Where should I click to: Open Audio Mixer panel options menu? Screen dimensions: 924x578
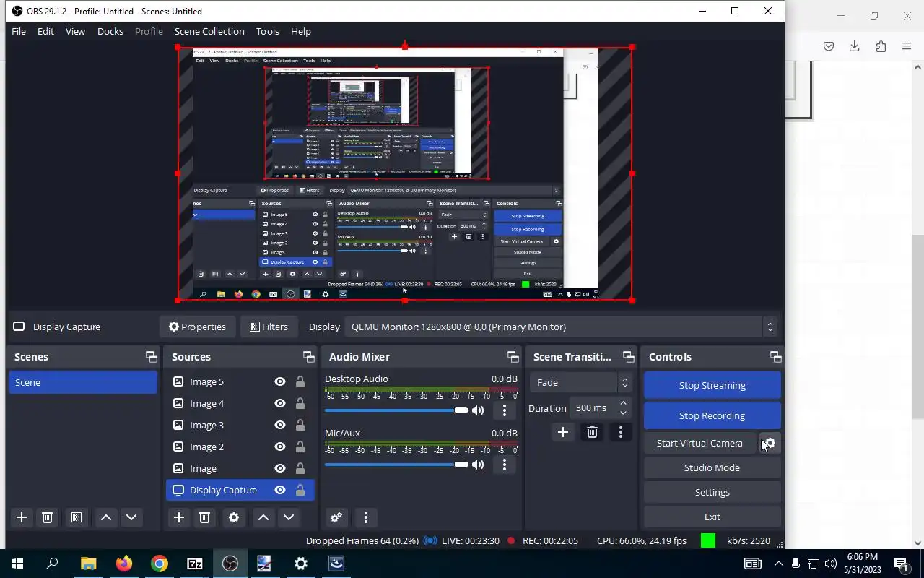366,517
